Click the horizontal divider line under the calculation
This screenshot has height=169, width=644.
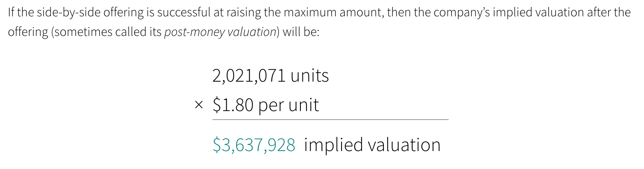[x=330, y=120]
